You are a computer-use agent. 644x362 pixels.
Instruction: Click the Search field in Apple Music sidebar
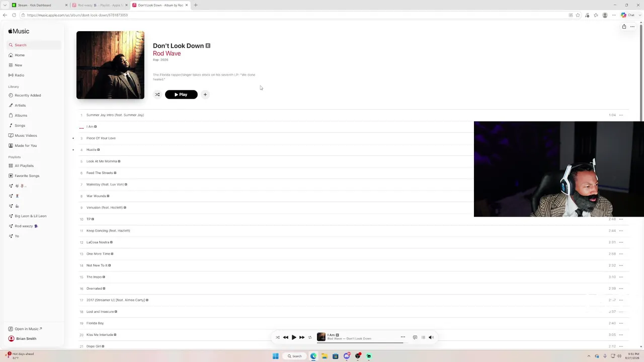(x=34, y=45)
